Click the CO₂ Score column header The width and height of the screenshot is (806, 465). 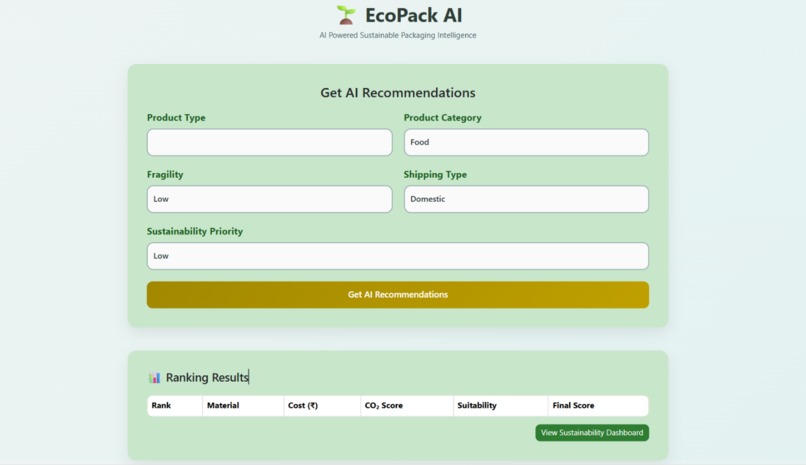tap(407, 405)
